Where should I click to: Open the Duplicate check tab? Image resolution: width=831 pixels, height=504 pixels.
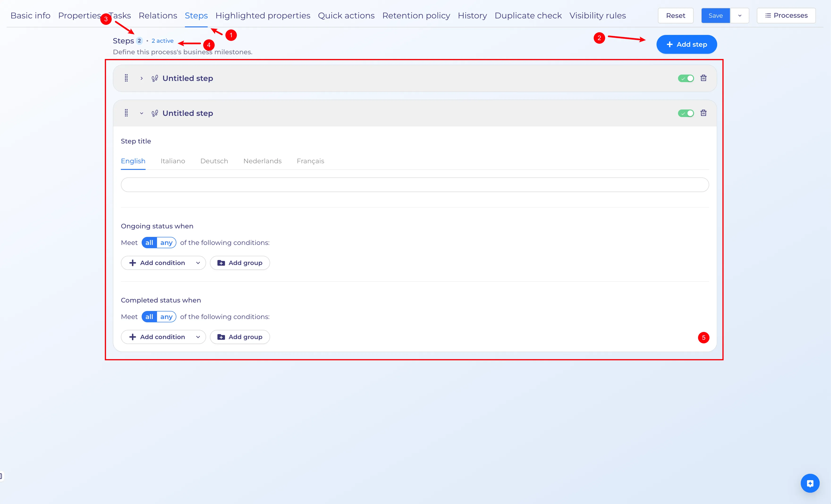click(528, 16)
